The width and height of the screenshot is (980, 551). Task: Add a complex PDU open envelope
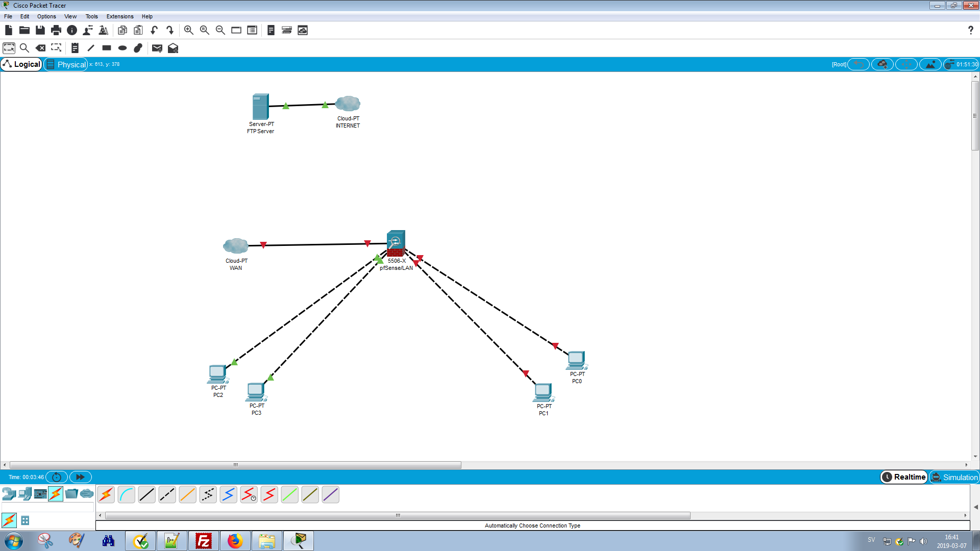(x=173, y=48)
